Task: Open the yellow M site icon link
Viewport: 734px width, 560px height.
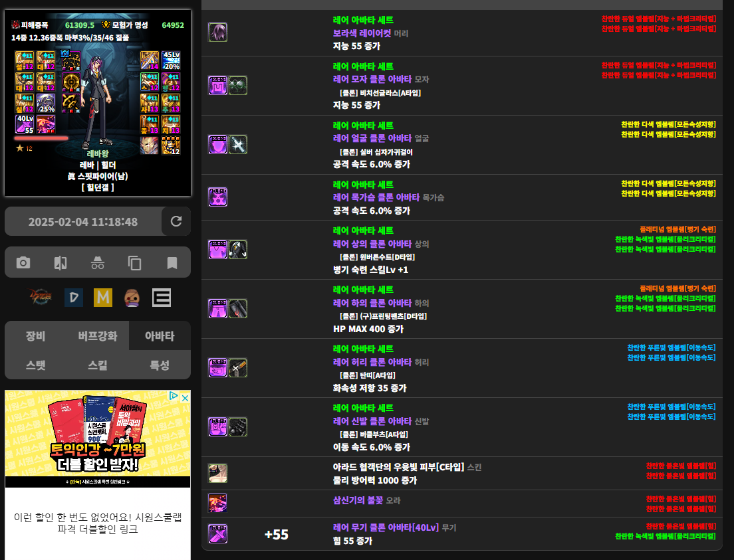Action: pos(103,298)
